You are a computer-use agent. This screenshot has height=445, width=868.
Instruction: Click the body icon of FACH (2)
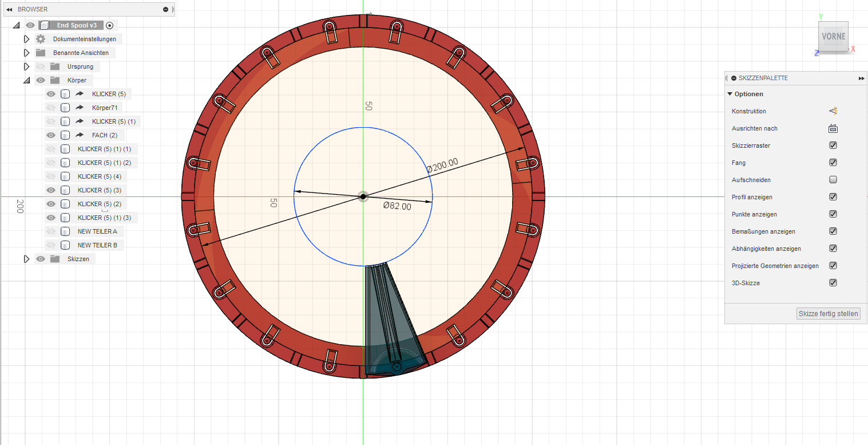click(65, 135)
